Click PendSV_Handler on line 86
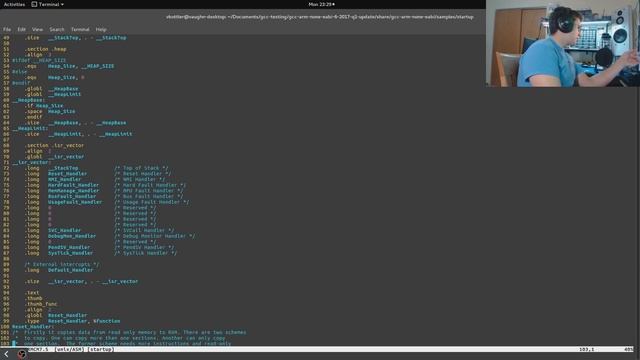The image size is (640, 360). 69,247
